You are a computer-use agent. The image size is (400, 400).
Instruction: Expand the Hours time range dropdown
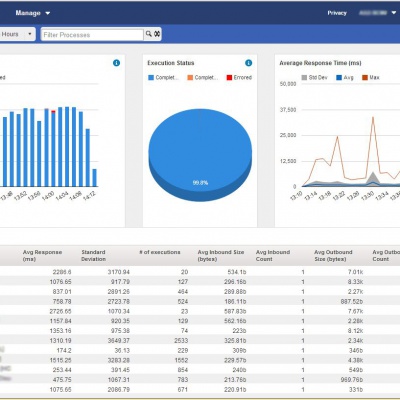17,34
